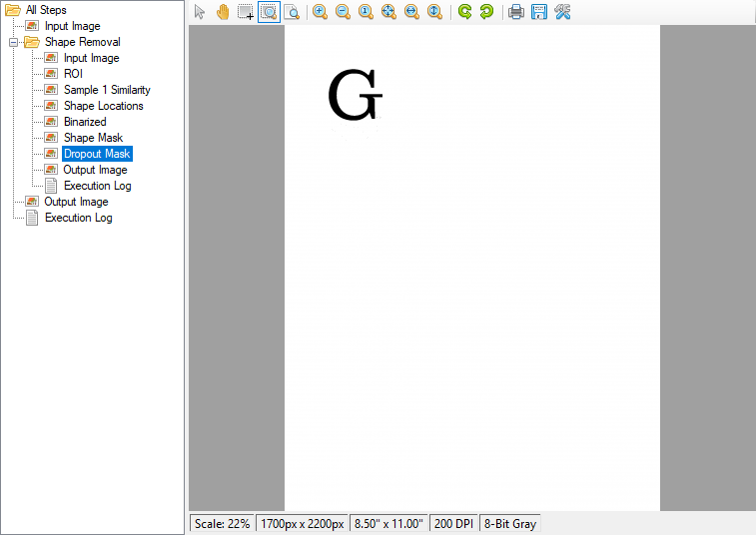The width and height of the screenshot is (756, 535).
Task: Click the 8-Bit Gray status field
Action: [510, 524]
